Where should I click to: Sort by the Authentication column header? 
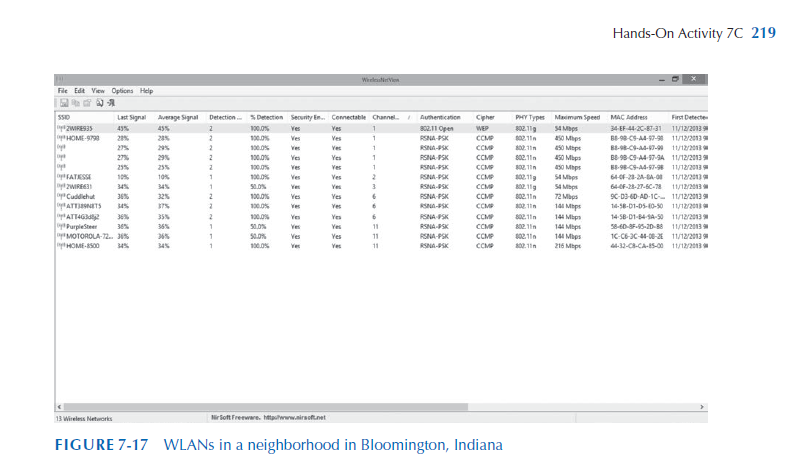point(444,117)
